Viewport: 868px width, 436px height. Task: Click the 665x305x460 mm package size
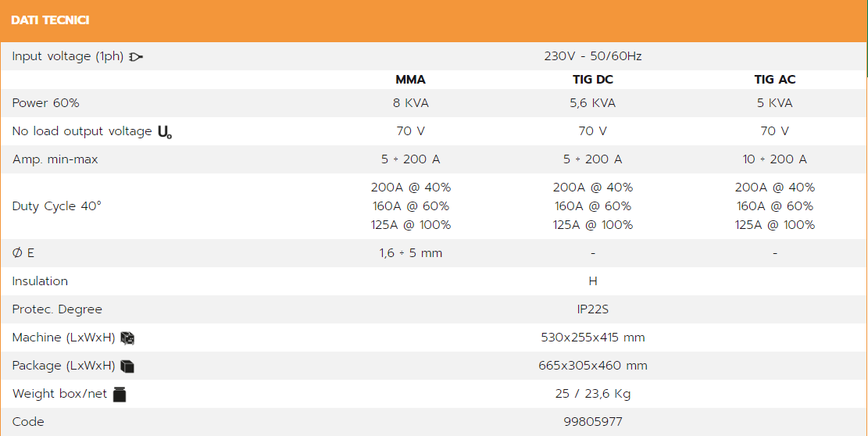click(x=593, y=366)
